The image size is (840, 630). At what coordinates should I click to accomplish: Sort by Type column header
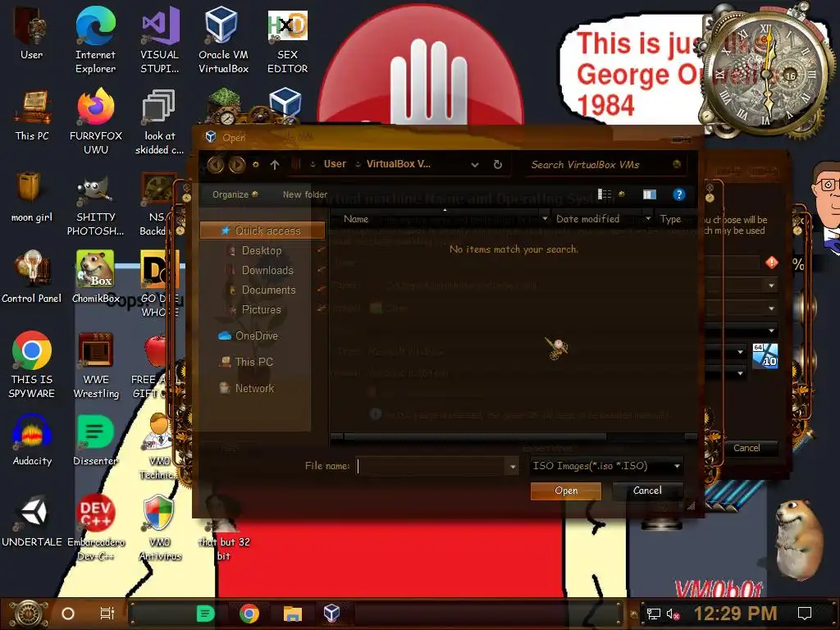point(671,218)
